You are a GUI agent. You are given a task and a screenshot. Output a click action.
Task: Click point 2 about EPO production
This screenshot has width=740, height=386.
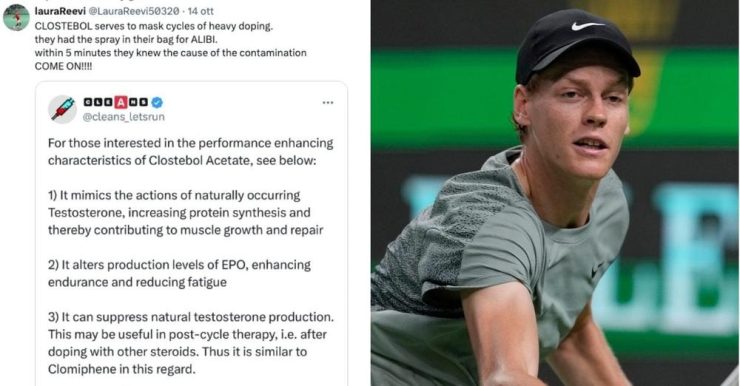179,273
